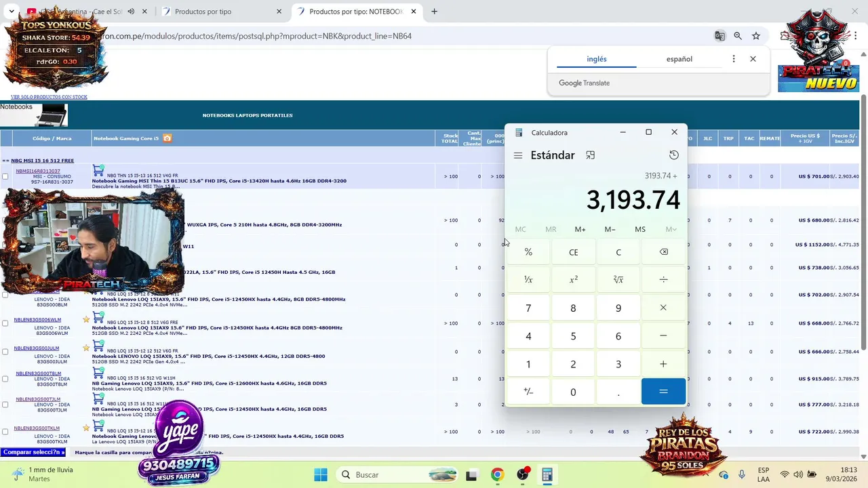Image resolution: width=868 pixels, height=488 pixels.
Task: Click the zoom magnifier in address bar
Action: [738, 36]
